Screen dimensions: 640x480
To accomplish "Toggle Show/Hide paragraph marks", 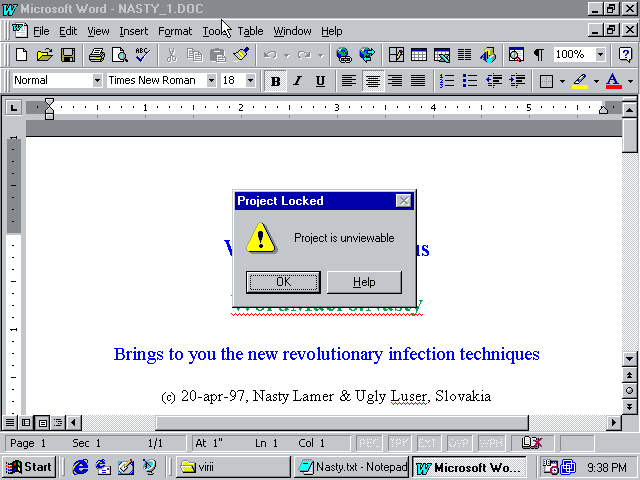I will 539,55.
